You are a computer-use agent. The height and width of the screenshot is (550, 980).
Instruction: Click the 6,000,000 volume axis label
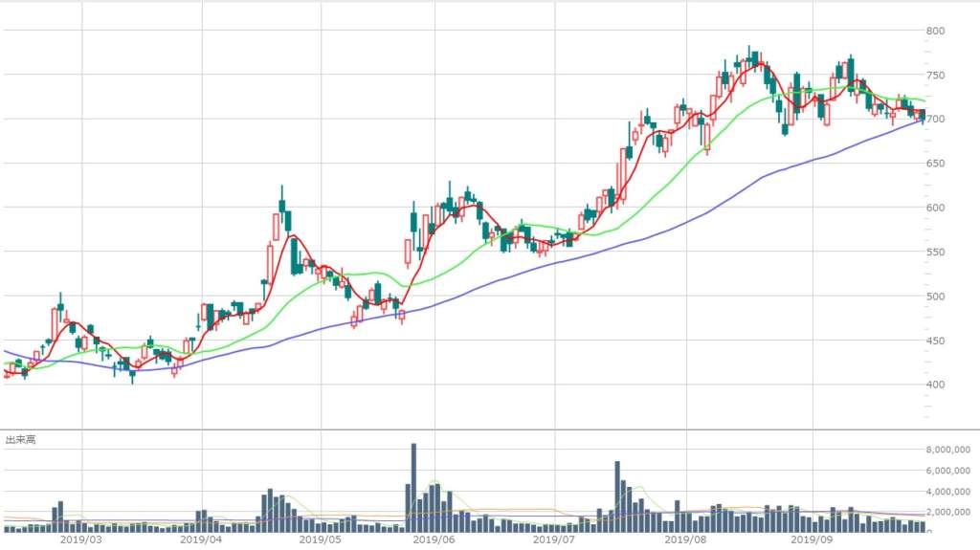click(947, 471)
